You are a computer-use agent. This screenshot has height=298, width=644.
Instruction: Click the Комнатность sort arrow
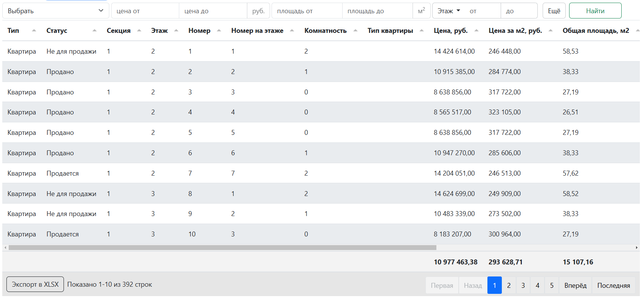tap(355, 31)
